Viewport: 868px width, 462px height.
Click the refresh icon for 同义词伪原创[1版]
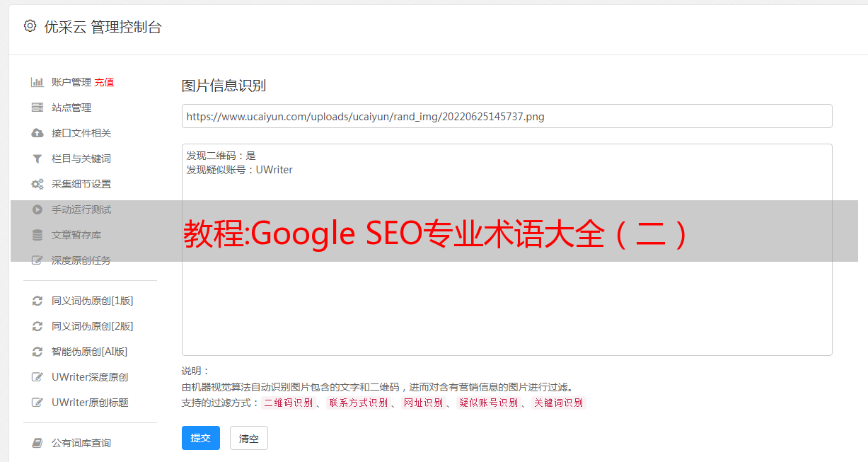tap(37, 301)
